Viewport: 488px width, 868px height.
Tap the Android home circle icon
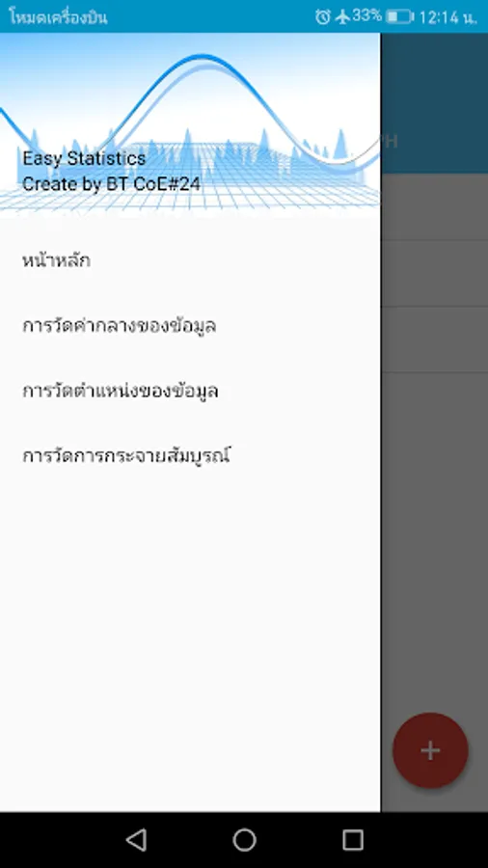point(244,840)
